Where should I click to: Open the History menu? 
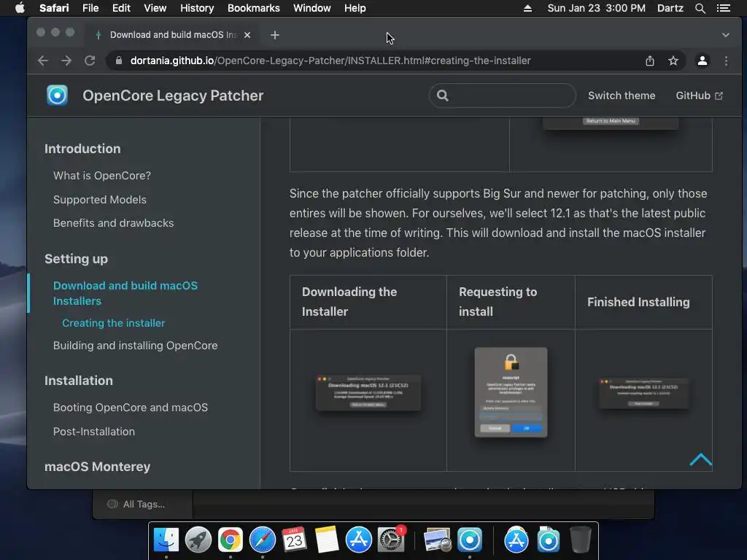[x=197, y=8]
